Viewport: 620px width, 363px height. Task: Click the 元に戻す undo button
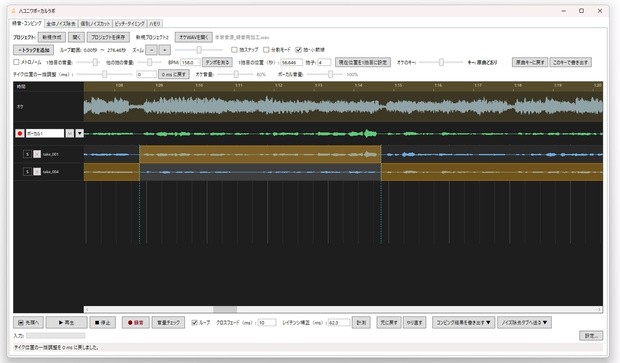(389, 323)
